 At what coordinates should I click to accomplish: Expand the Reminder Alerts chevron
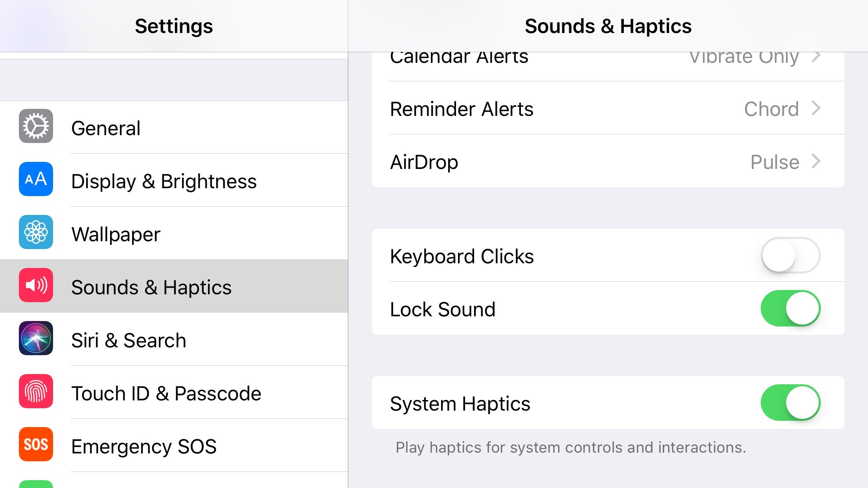(817, 109)
